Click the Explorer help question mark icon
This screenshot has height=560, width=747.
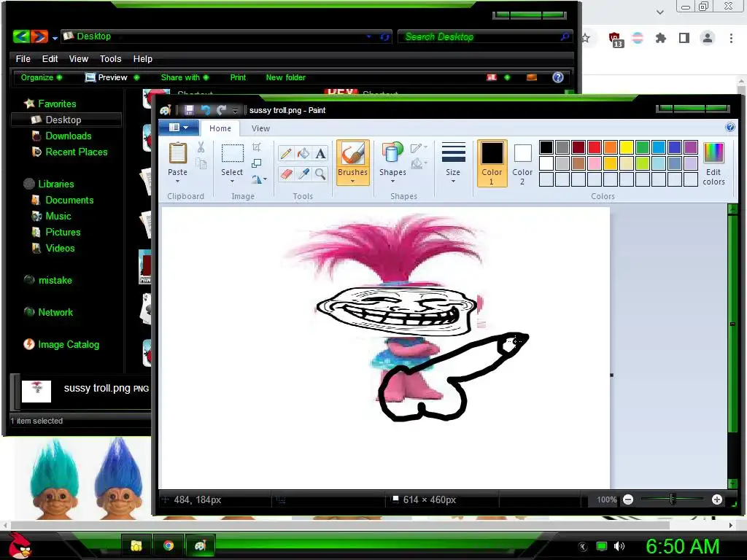click(557, 77)
